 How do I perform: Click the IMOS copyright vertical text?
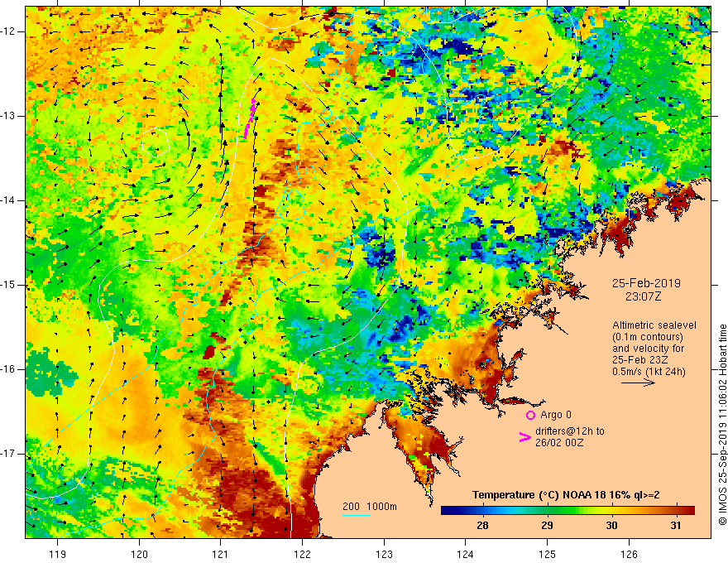(722, 425)
